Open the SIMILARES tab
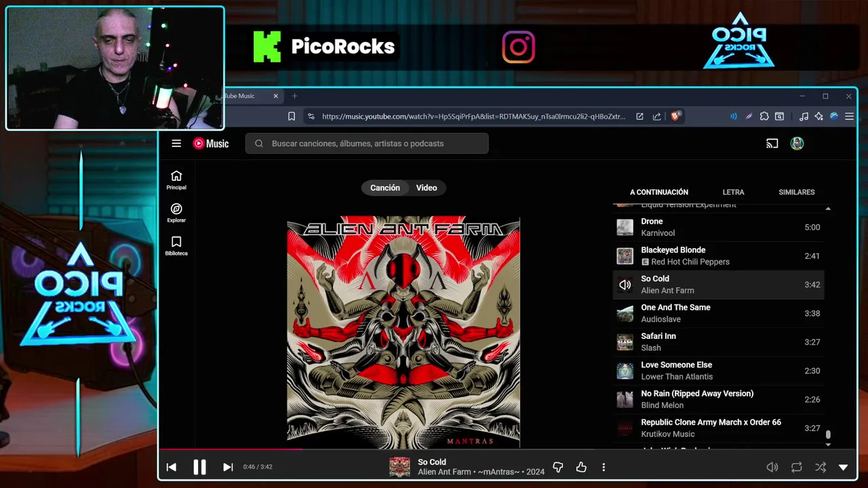Viewport: 868px width, 488px height. (x=797, y=192)
